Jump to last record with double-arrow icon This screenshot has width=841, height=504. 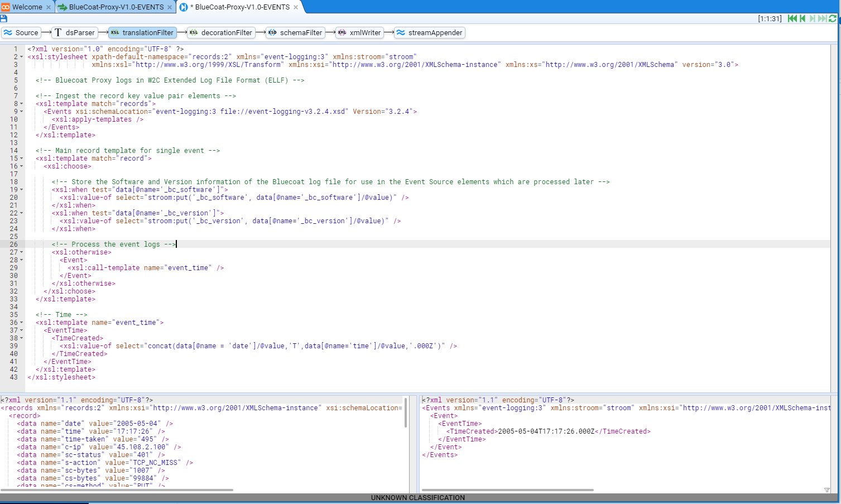pos(822,18)
